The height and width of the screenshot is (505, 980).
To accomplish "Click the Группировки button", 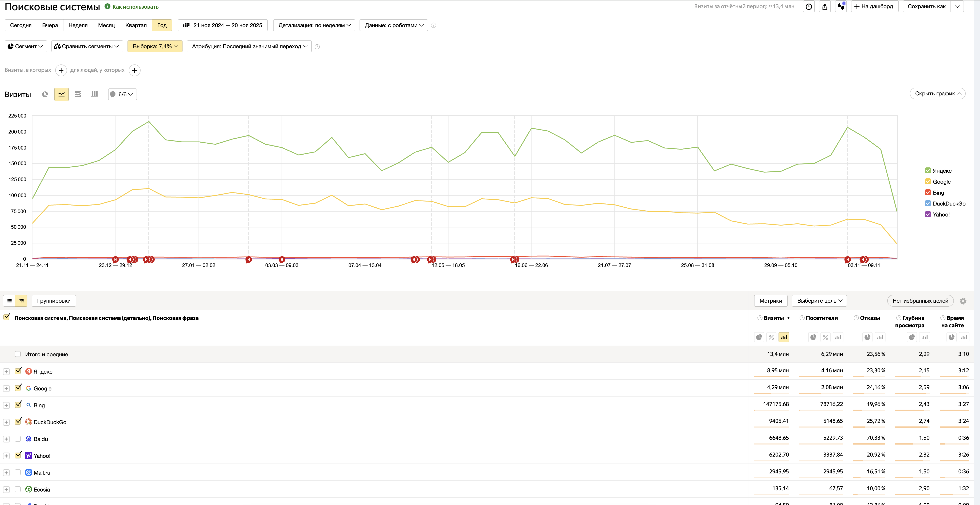I will tap(54, 301).
